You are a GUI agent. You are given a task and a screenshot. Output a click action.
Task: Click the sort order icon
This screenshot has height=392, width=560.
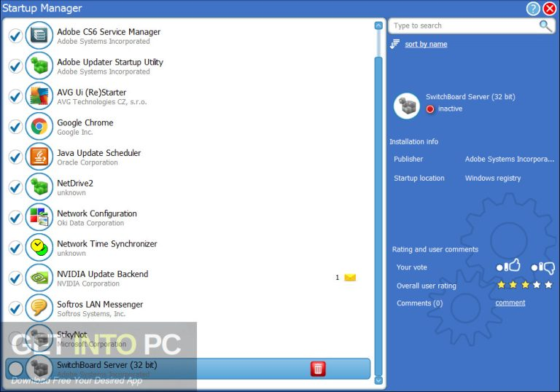(394, 44)
